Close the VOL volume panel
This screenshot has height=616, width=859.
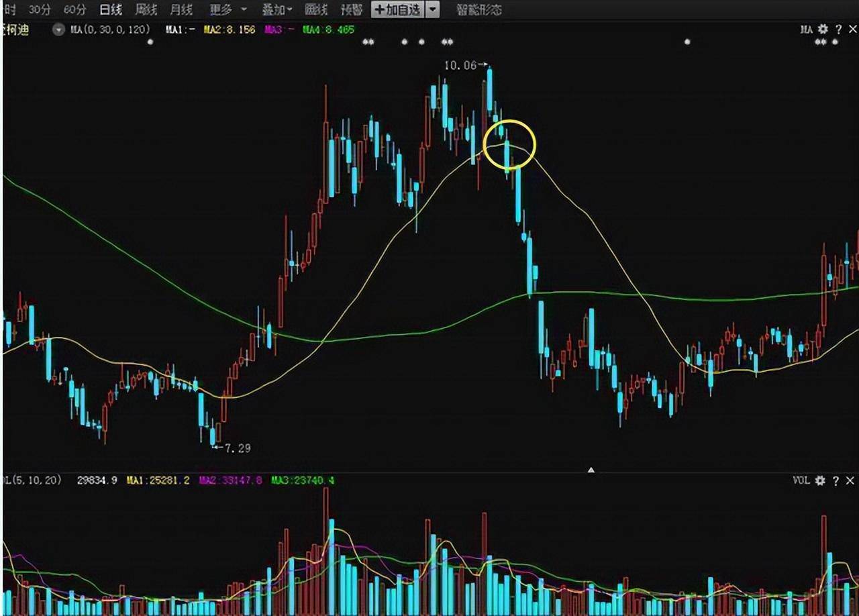coord(850,480)
